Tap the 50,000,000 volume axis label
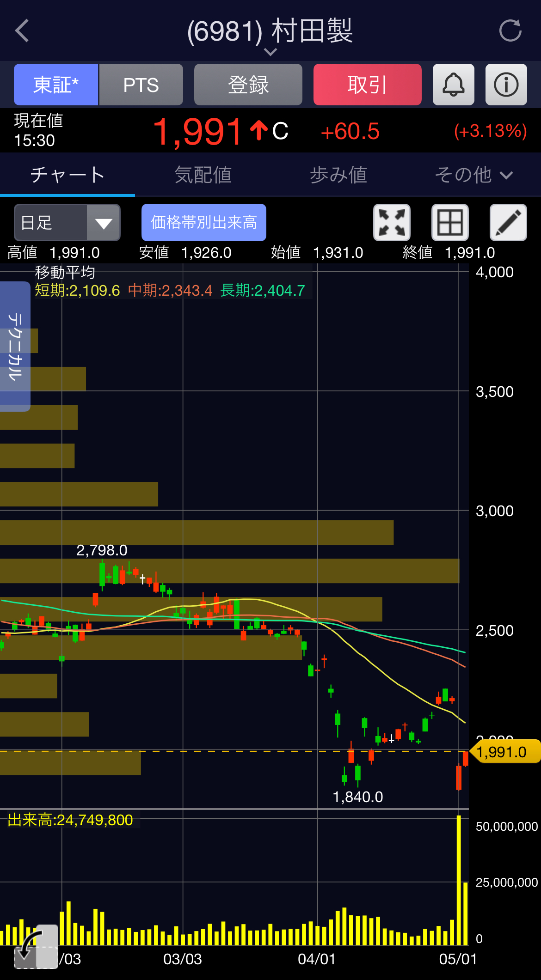Screen dimensions: 541x980 coord(507,826)
